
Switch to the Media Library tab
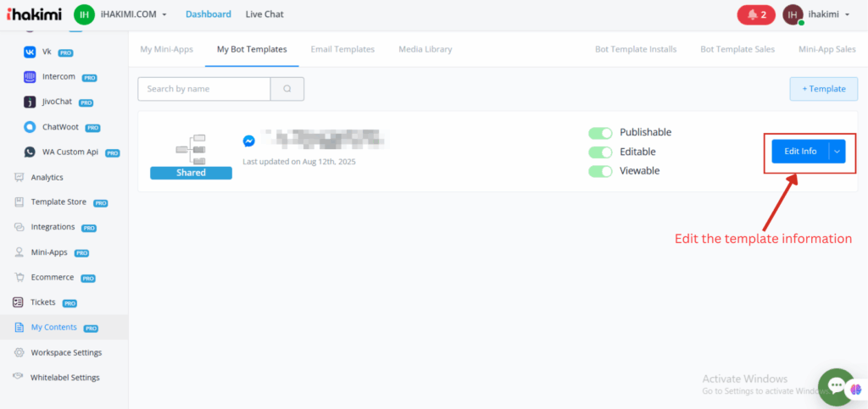point(425,49)
